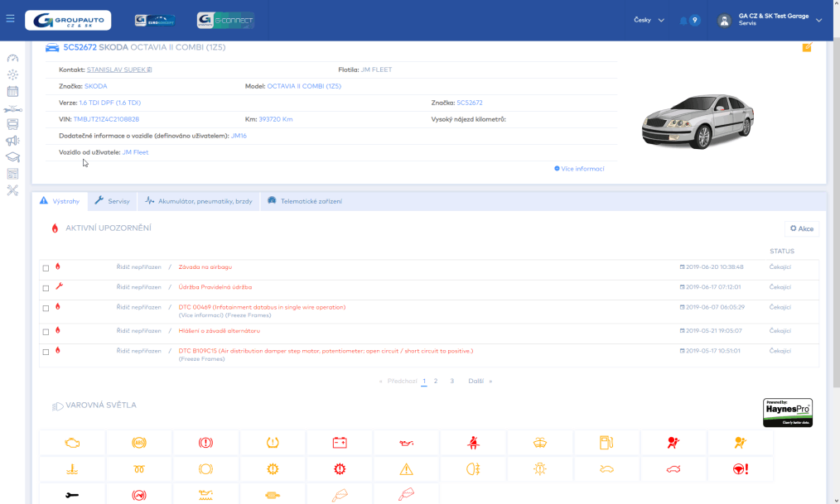Viewport: 840px width, 504px height.
Task: Open the crossed tools sidebar icon
Action: pos(12,190)
